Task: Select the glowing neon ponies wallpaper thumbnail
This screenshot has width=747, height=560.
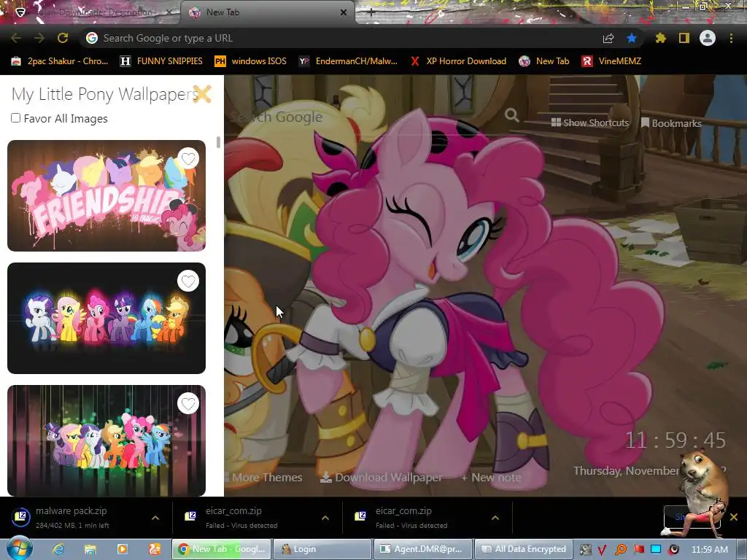Action: tap(107, 318)
